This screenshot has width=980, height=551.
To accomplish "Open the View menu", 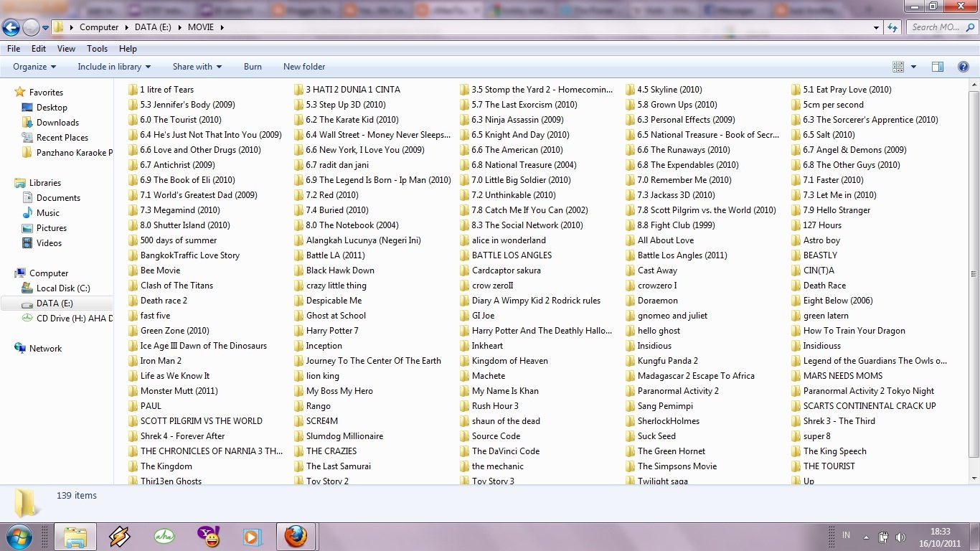I will [66, 49].
